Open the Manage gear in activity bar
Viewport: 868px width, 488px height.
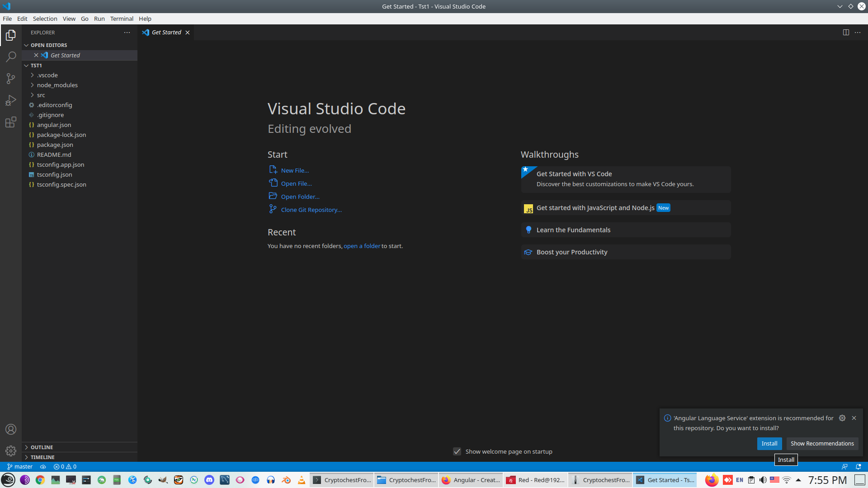[x=11, y=451]
